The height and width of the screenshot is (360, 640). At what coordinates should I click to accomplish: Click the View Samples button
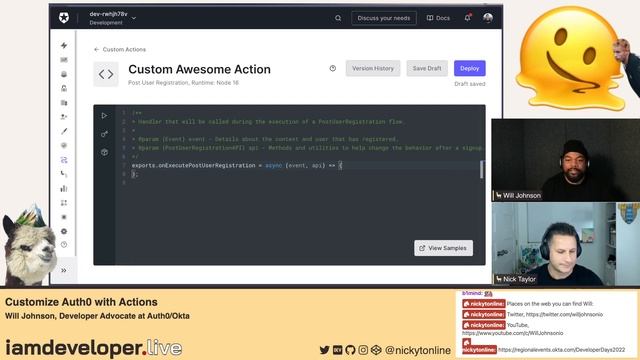pos(444,248)
